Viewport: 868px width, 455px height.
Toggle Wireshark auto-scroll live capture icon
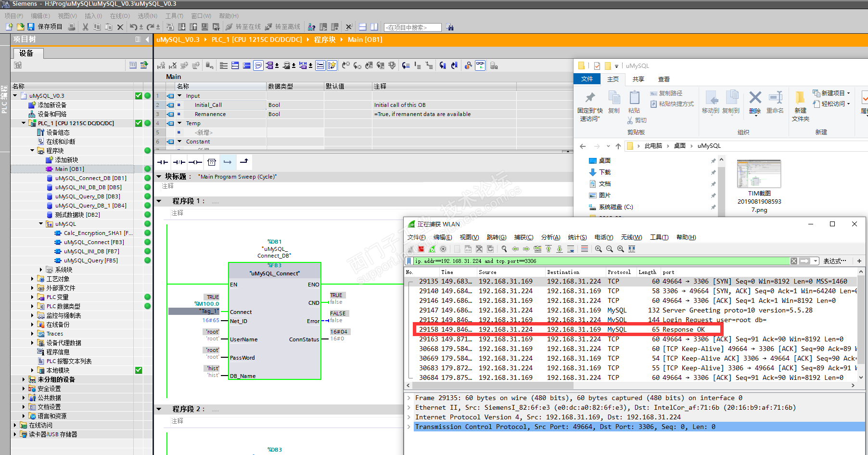tap(571, 249)
